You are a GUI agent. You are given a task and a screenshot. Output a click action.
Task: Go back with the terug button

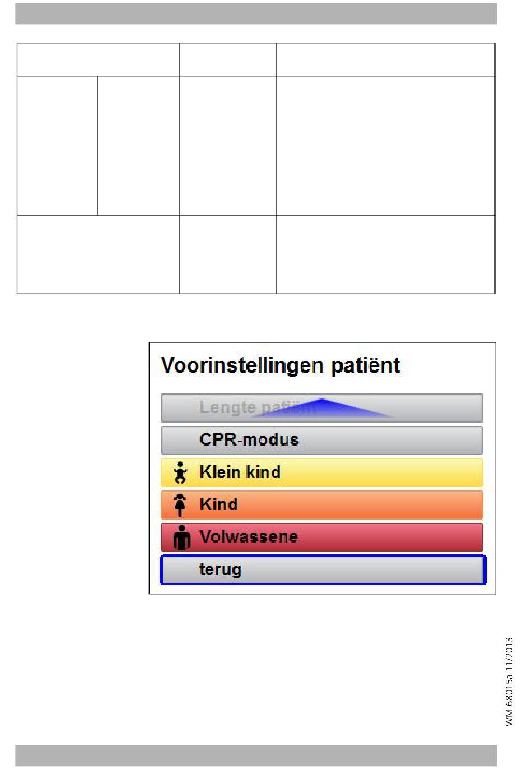coord(323,570)
